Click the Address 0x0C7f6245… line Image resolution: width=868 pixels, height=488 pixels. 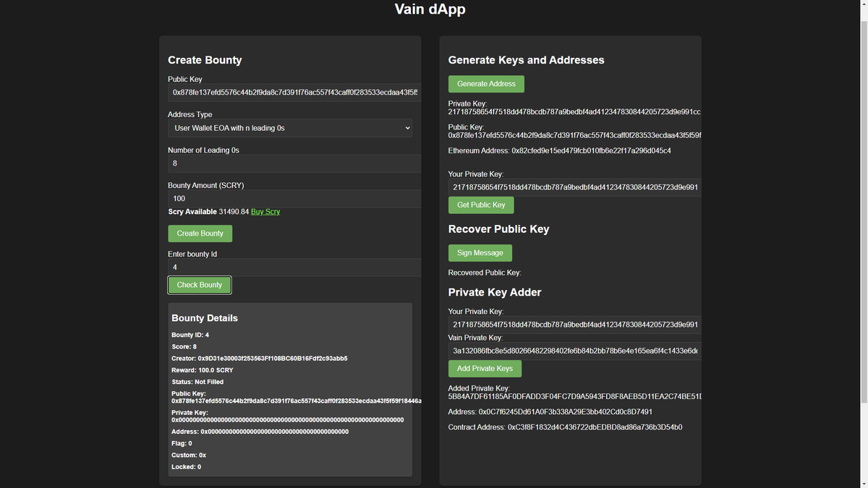(550, 411)
